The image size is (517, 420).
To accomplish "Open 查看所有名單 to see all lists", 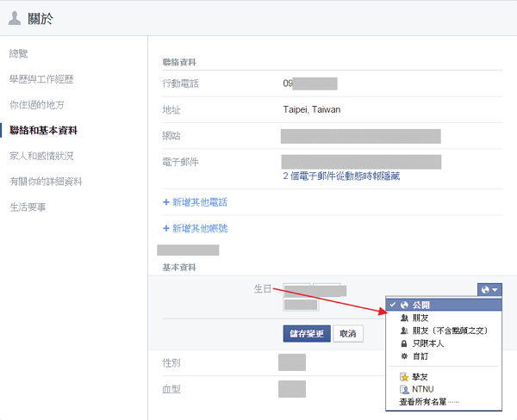I will (429, 402).
